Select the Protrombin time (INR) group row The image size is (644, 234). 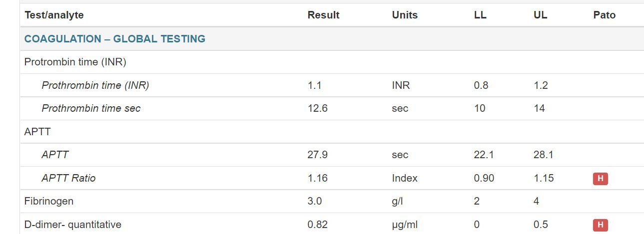75,62
